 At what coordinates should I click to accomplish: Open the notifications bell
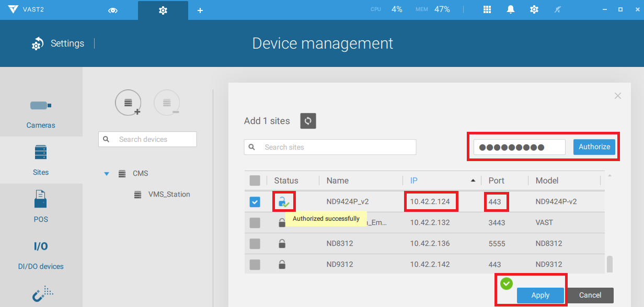[x=511, y=9]
